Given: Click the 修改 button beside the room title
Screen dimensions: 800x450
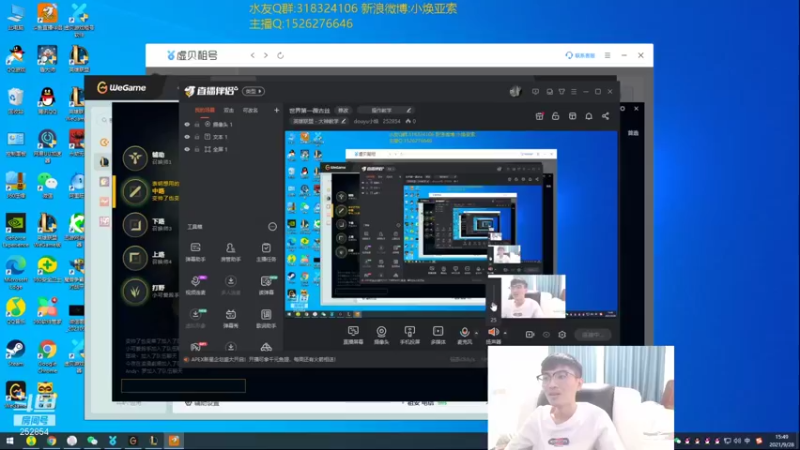Looking at the screenshot, I should tap(343, 110).
